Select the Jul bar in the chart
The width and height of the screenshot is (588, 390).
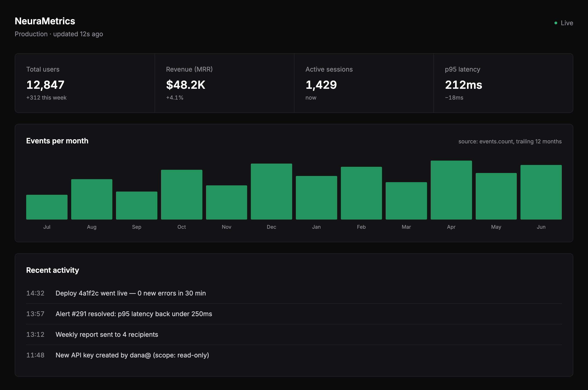[47, 207]
